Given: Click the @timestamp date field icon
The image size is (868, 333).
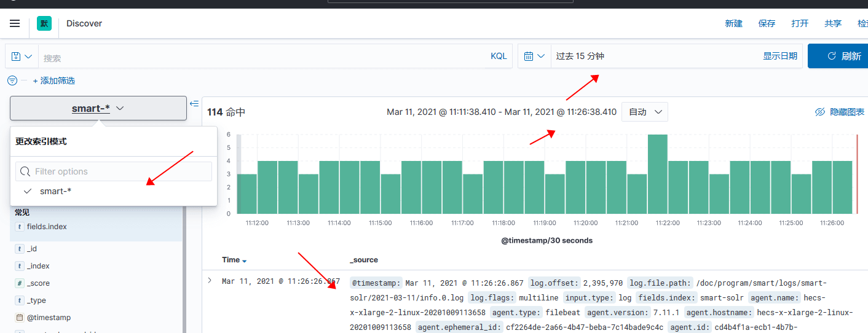Looking at the screenshot, I should point(20,318).
